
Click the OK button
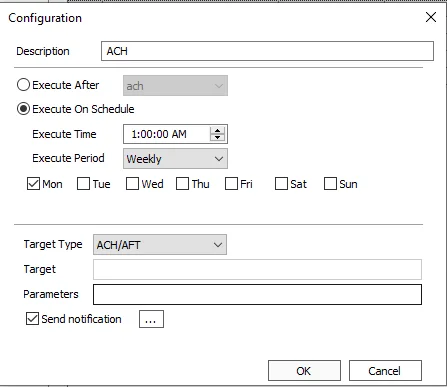click(304, 370)
